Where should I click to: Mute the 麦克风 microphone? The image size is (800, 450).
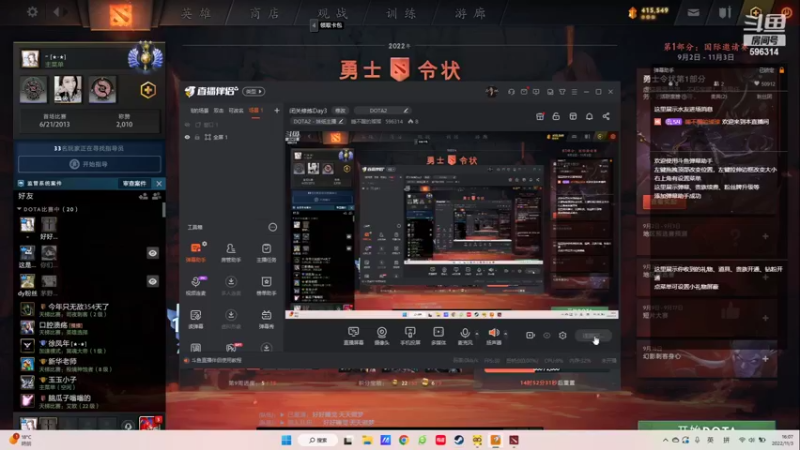tap(465, 336)
